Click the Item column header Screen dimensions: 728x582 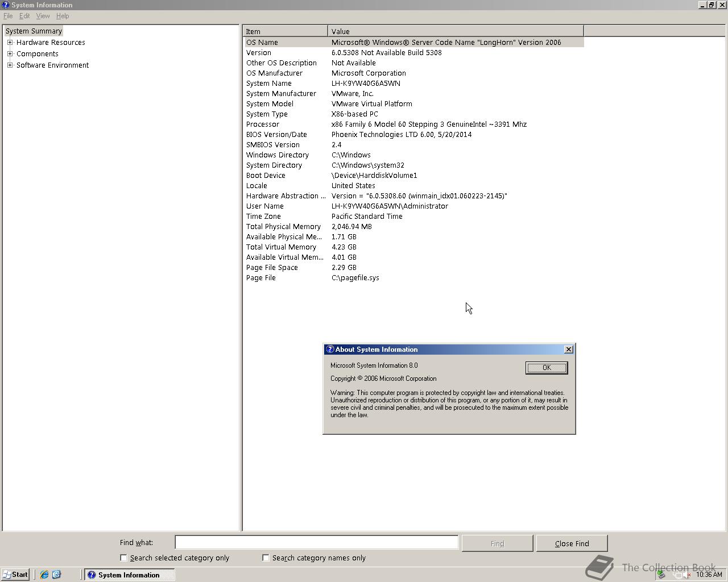coord(286,31)
